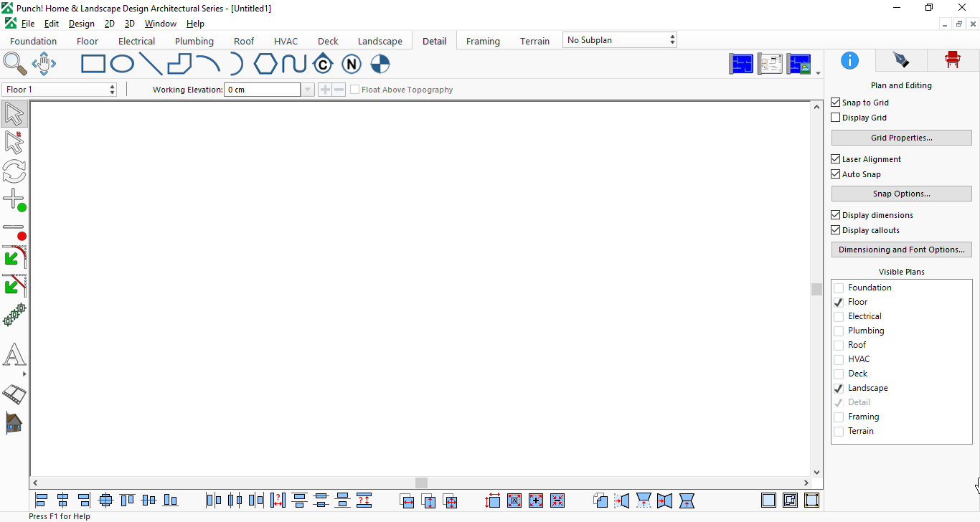This screenshot has width=980, height=522.
Task: Activate the Pan hand tool
Action: (x=44, y=64)
